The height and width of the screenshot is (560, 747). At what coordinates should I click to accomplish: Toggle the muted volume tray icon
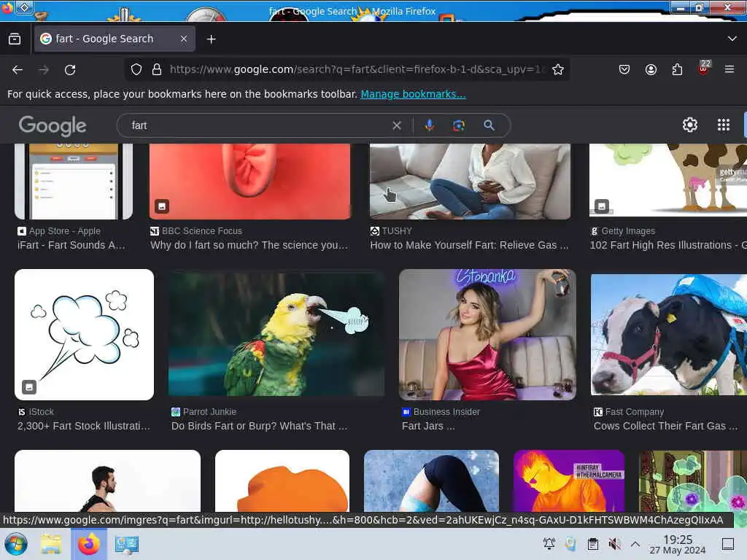[614, 543]
